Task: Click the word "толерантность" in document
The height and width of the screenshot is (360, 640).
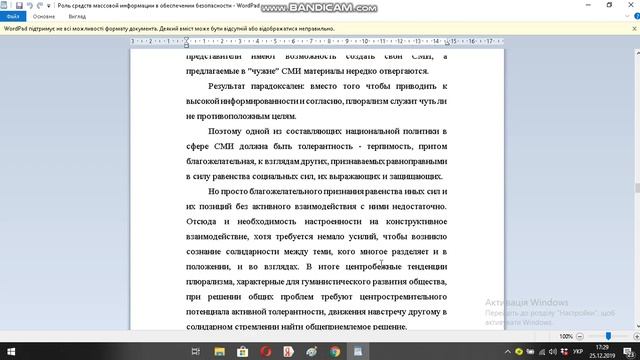Action: pos(325,146)
